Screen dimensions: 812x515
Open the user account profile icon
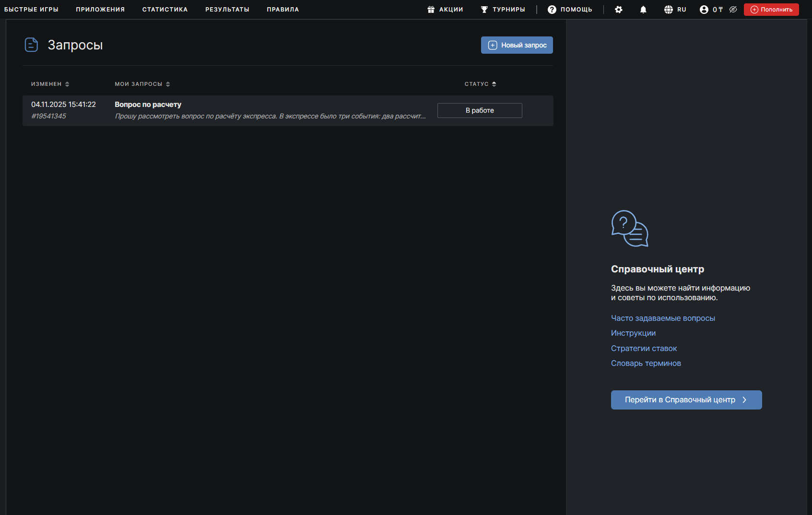[x=704, y=10]
